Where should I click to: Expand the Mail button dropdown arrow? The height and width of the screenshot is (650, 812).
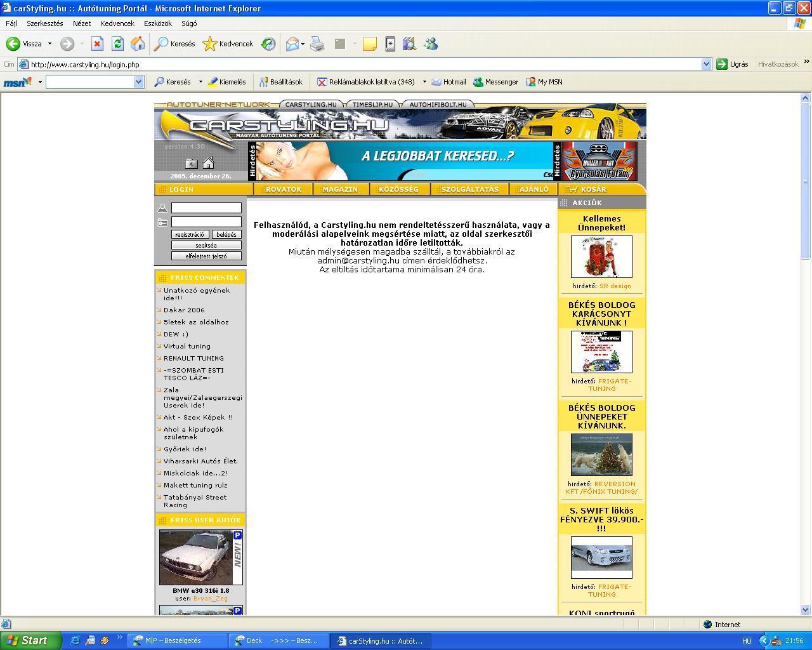[x=303, y=44]
